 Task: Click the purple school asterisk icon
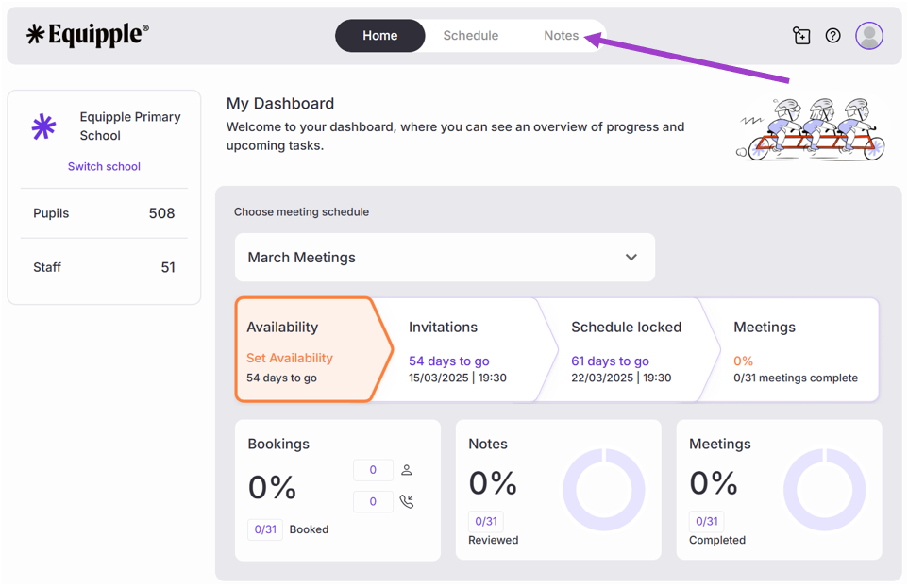(44, 126)
